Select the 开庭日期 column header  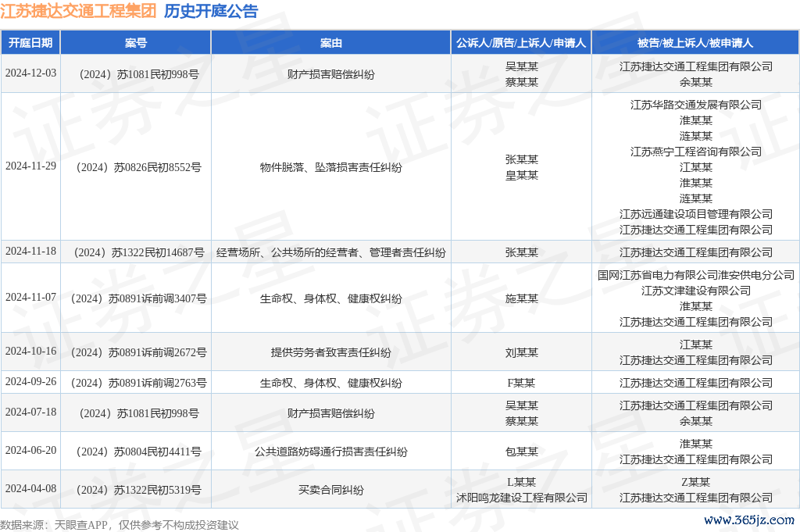point(30,43)
